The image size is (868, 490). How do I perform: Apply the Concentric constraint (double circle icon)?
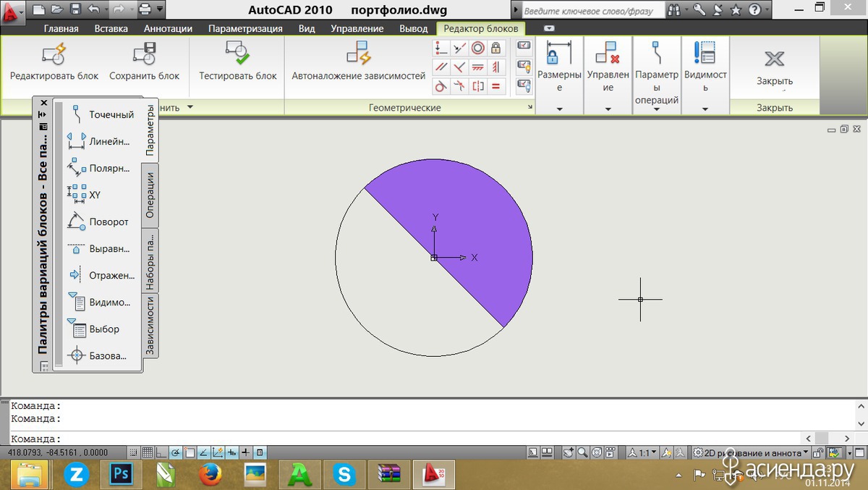pos(477,48)
